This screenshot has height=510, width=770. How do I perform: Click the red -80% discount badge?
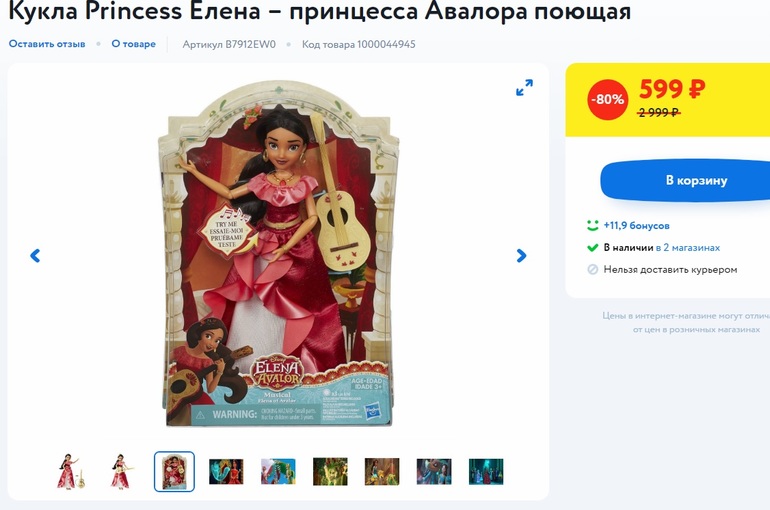tap(607, 100)
